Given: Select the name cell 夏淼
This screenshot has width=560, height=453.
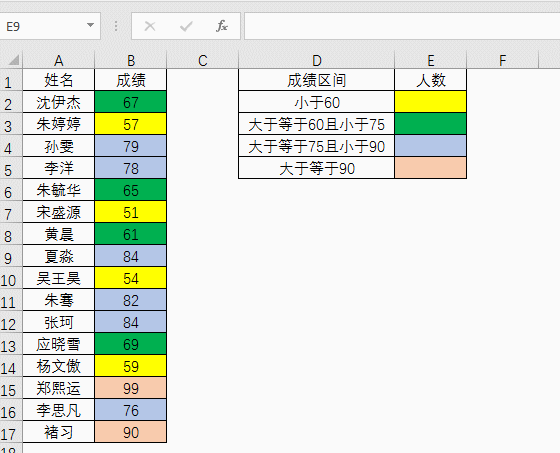Looking at the screenshot, I should [59, 256].
